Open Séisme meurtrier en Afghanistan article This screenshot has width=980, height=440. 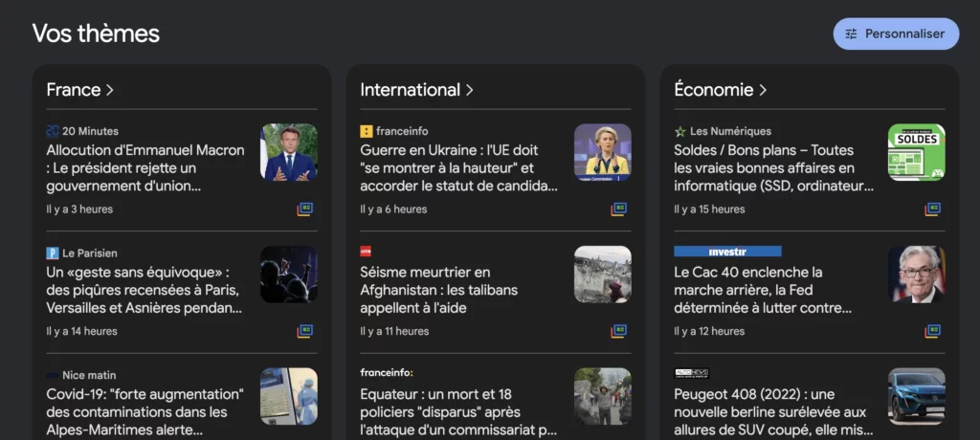pyautogui.click(x=438, y=290)
